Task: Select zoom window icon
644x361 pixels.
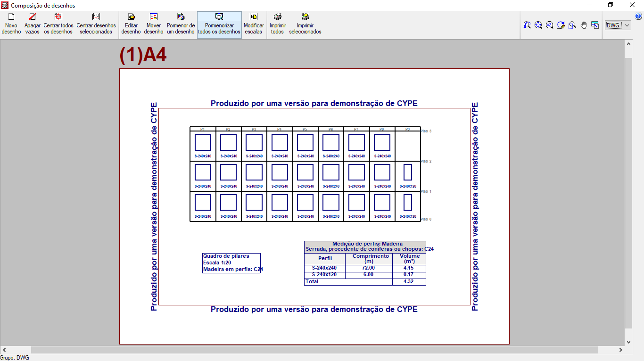Action: tap(572, 25)
